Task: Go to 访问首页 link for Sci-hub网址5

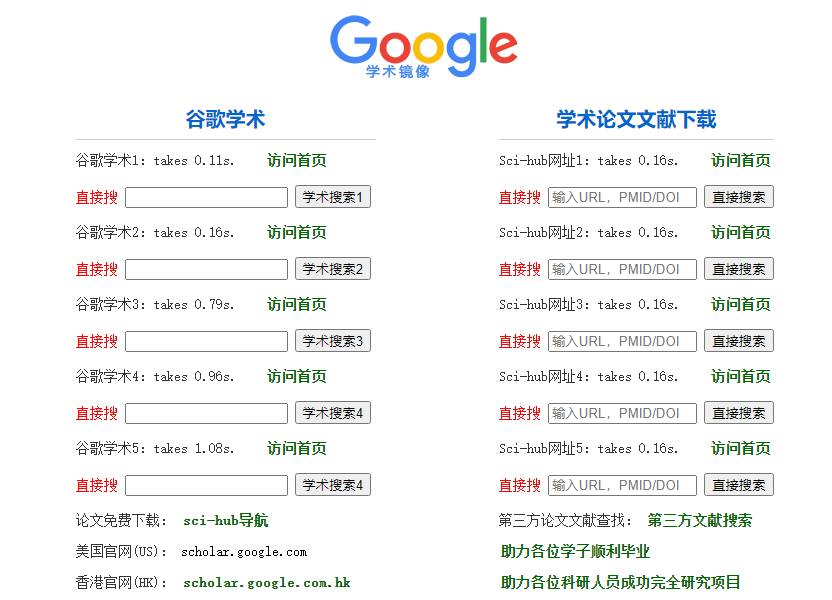Action: [x=741, y=449]
